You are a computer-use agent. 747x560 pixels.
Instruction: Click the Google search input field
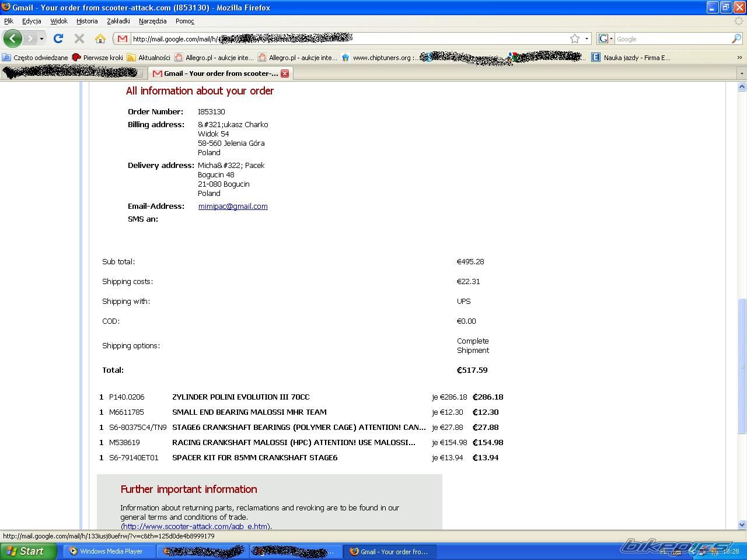pos(671,39)
